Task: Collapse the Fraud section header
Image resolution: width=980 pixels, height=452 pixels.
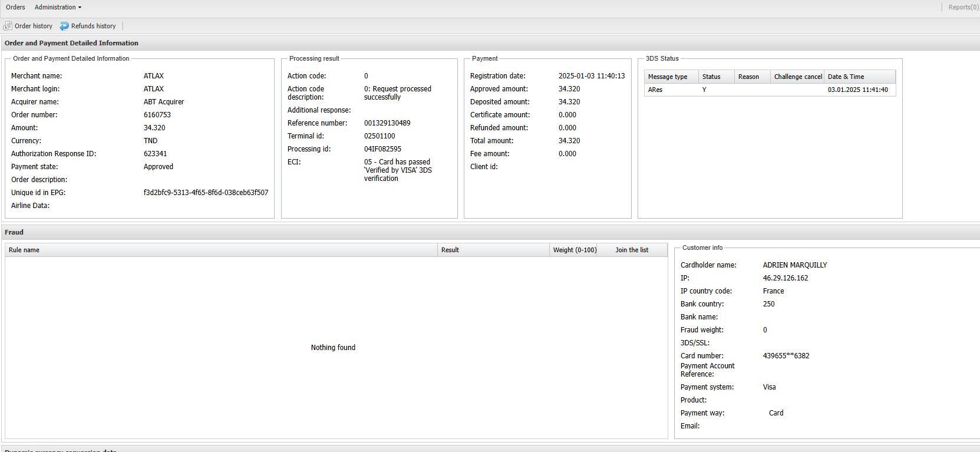Action: [14, 232]
